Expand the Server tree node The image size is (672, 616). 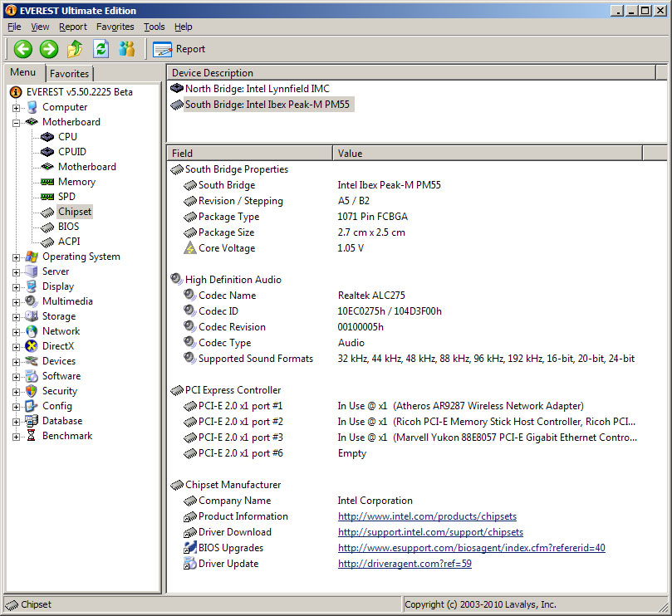point(16,272)
